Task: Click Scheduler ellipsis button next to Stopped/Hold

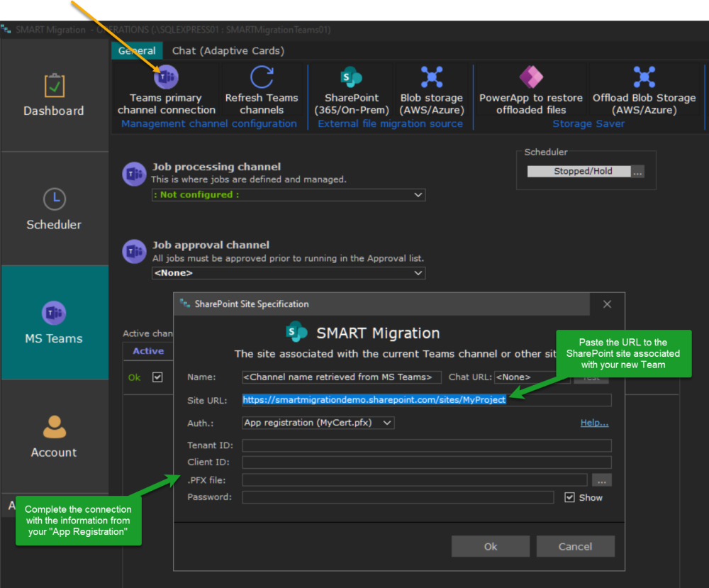Action: tap(637, 172)
